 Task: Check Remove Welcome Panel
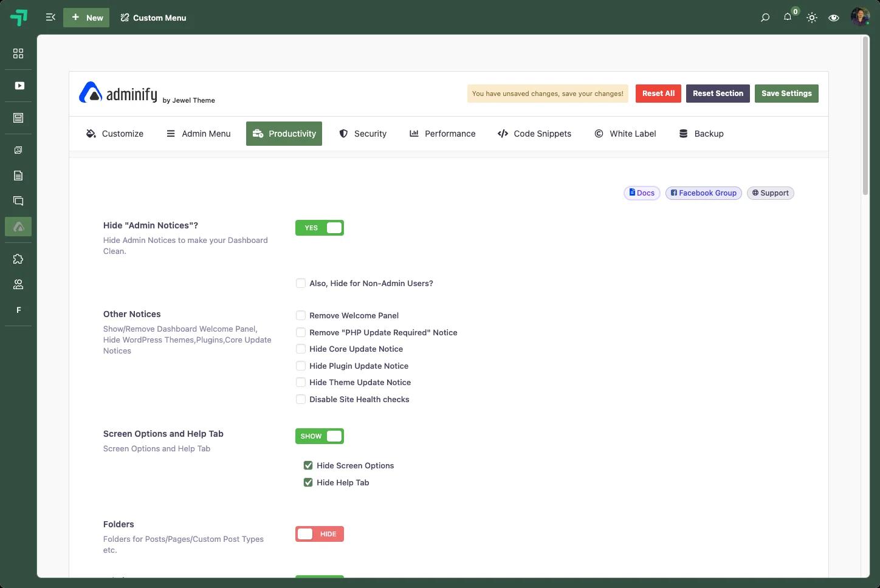pyautogui.click(x=301, y=315)
